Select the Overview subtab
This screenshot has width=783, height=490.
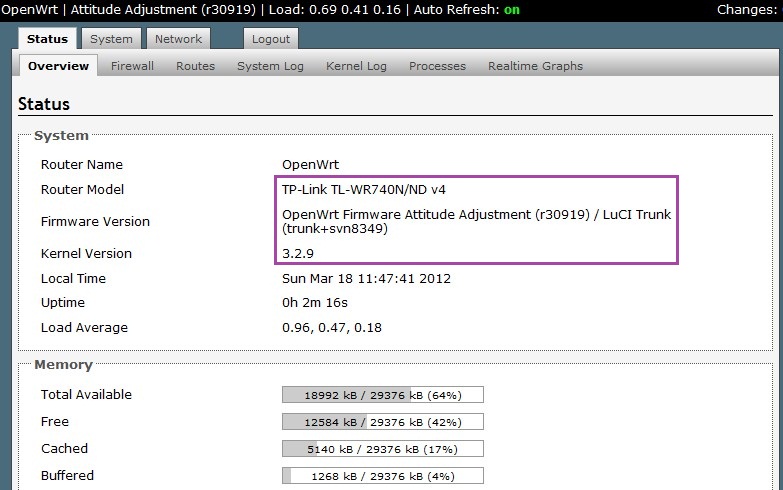58,66
